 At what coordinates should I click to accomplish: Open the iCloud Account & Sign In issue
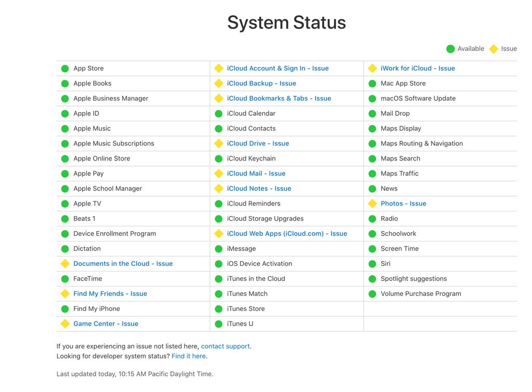[x=277, y=69]
